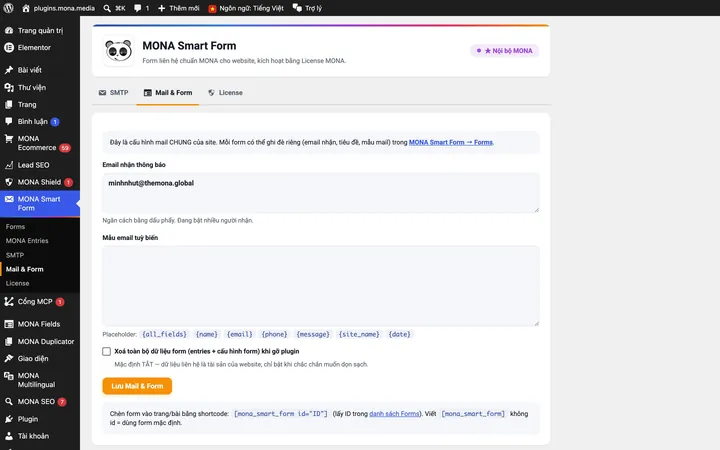
Task: Click Email nhận thông báo text field
Action: coord(321,192)
